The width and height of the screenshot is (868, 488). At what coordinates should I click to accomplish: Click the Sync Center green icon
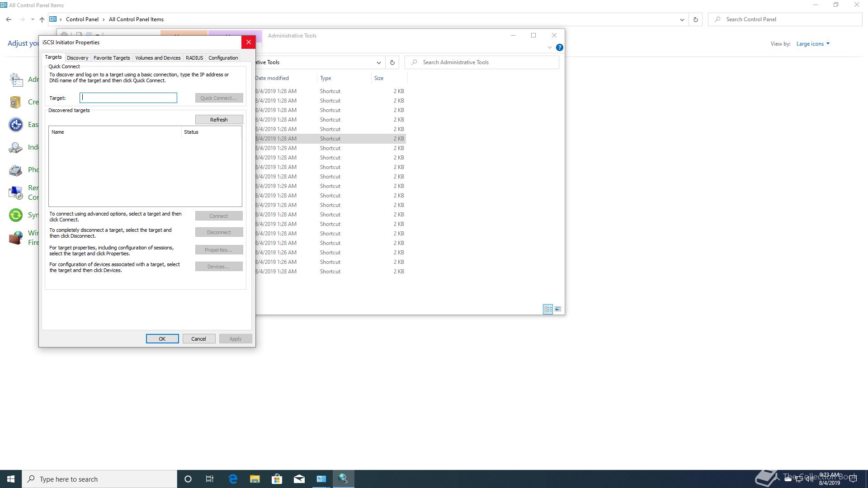(x=15, y=215)
